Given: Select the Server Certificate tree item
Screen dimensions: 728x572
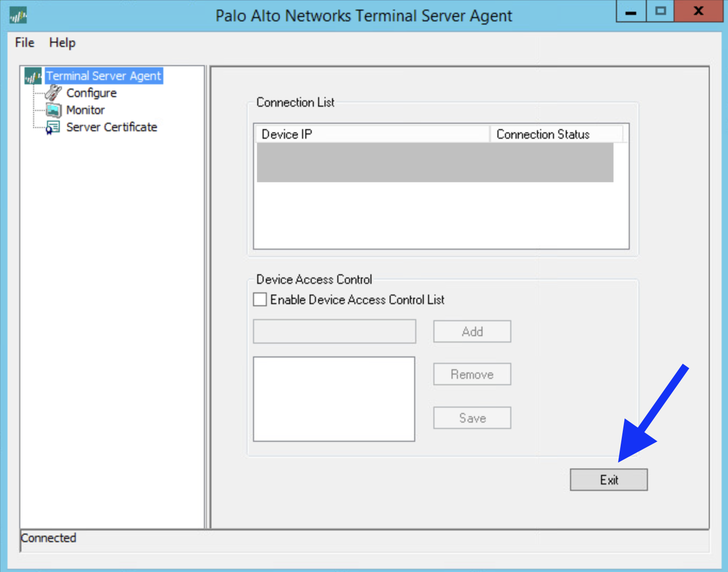Looking at the screenshot, I should pyautogui.click(x=112, y=127).
